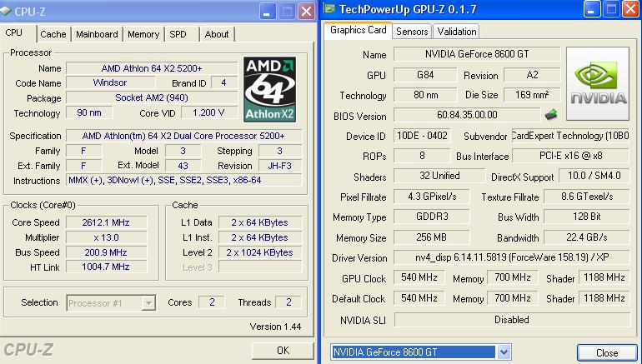
Task: Switch to the Cache tab
Action: click(53, 34)
